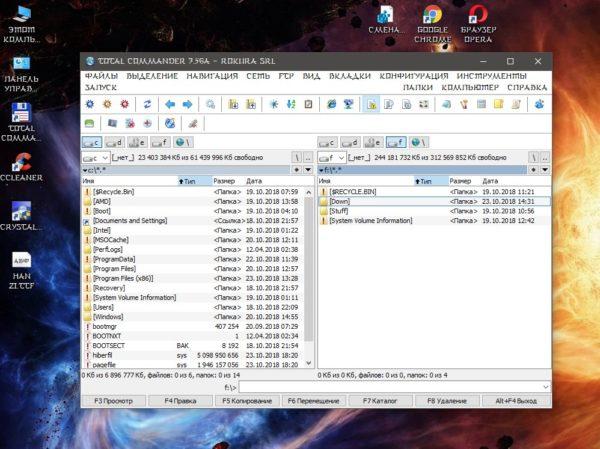The height and width of the screenshot is (449, 600).
Task: Open the Справка menu
Action: click(x=527, y=88)
